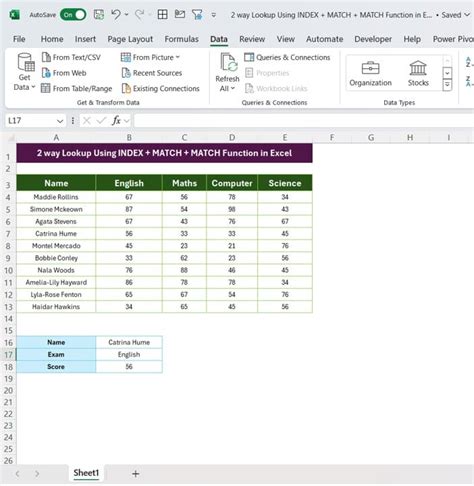Screen dimensions: 474x486
Task: Select the Sheet1 tab
Action: tap(86, 473)
